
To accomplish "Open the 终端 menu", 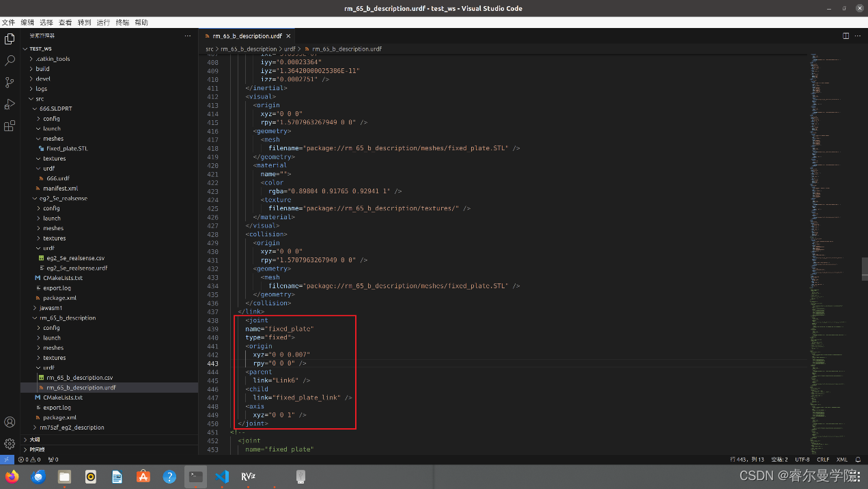I will point(122,23).
